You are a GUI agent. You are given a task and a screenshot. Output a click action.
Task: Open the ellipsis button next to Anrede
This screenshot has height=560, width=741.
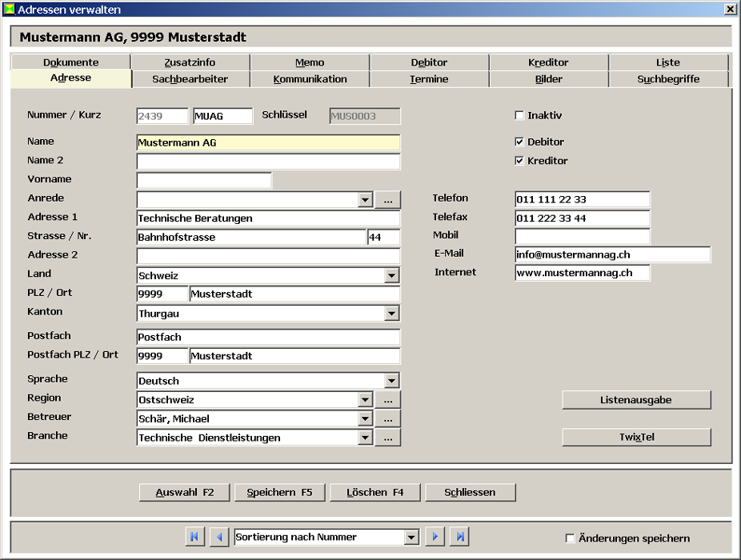point(387,200)
